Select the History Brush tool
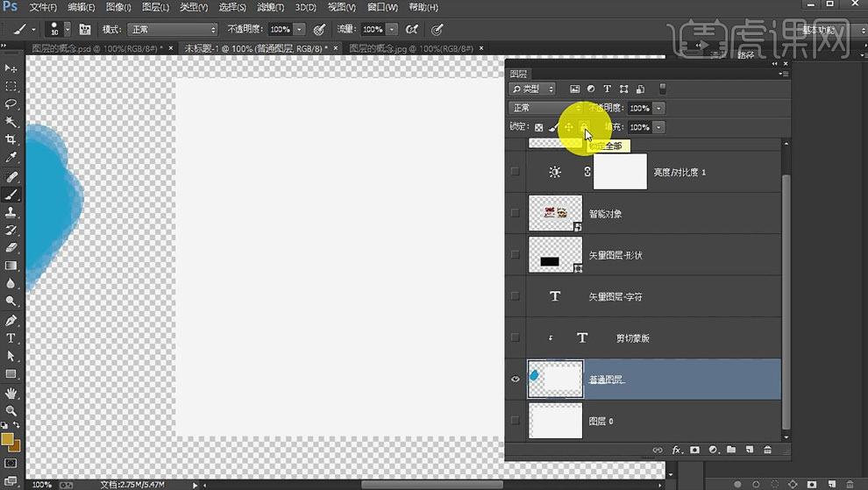The image size is (868, 490). pos(11,230)
